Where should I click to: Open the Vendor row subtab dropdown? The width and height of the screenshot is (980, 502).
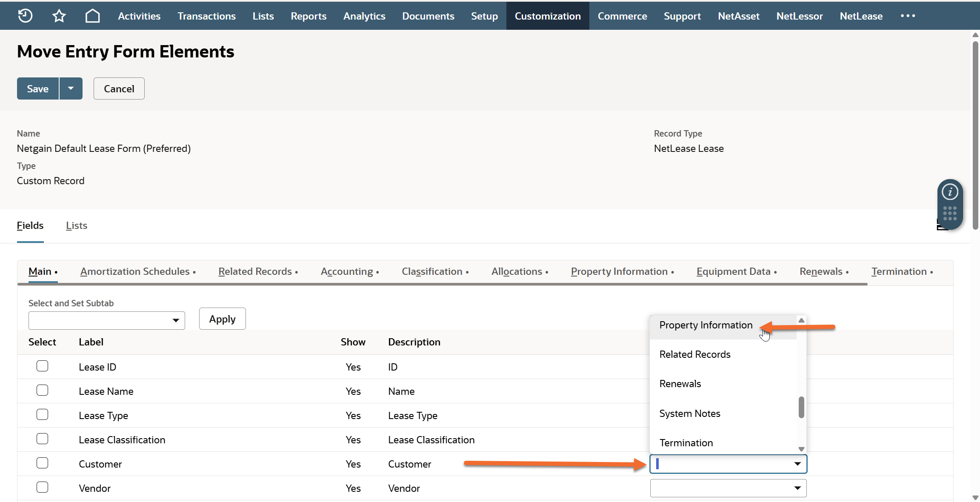[728, 488]
